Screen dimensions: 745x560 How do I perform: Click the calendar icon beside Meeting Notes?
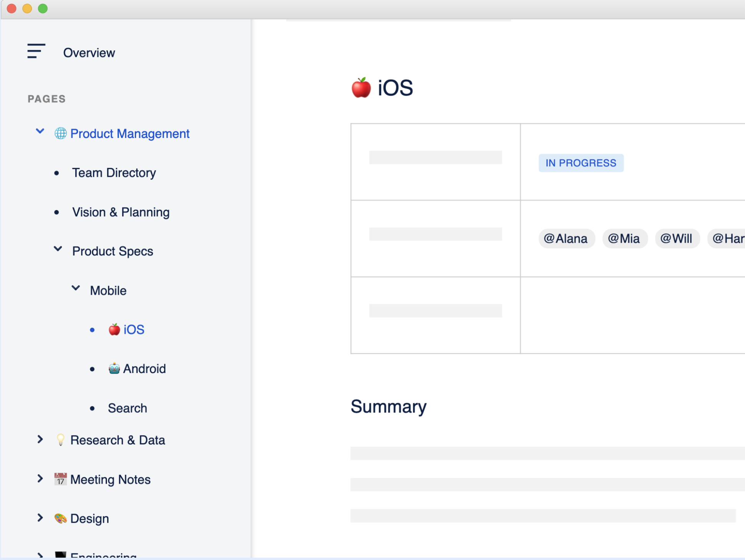click(60, 479)
